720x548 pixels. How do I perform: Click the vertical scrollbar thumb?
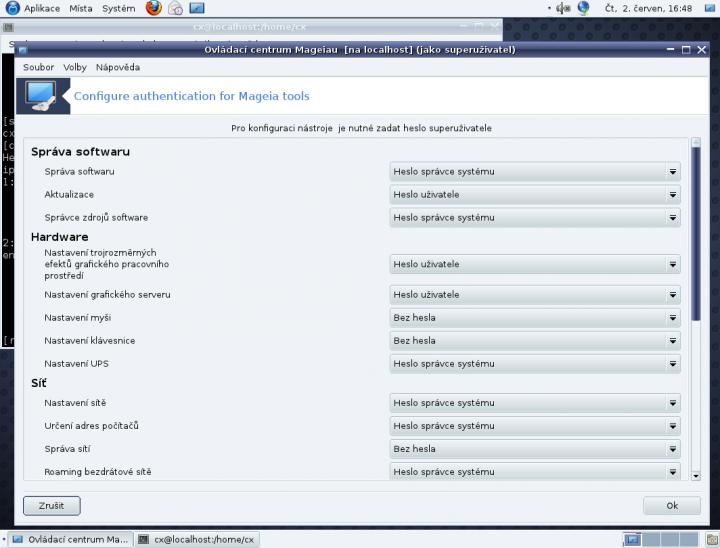point(696,234)
